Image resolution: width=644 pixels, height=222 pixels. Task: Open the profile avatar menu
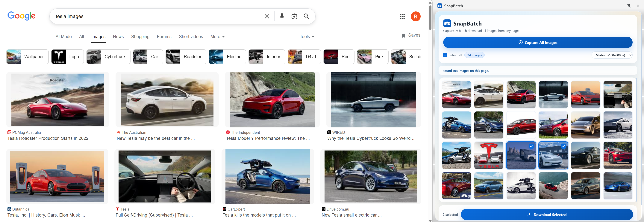(416, 16)
